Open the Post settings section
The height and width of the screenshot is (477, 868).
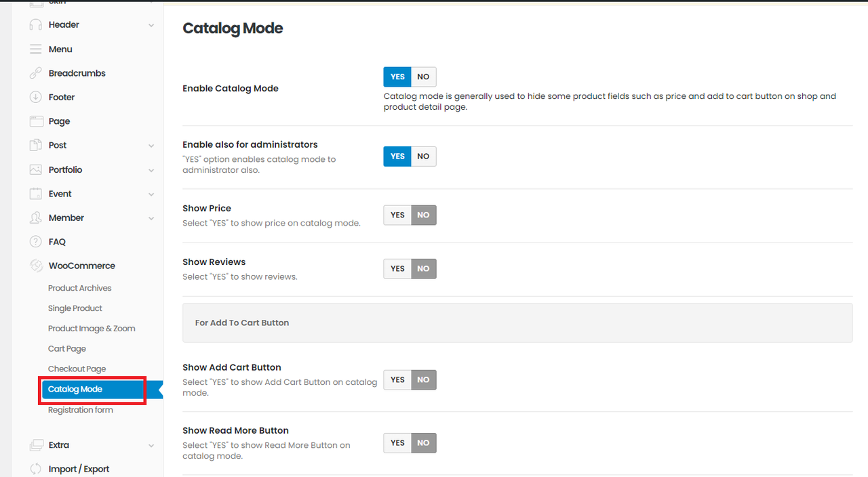(x=58, y=145)
